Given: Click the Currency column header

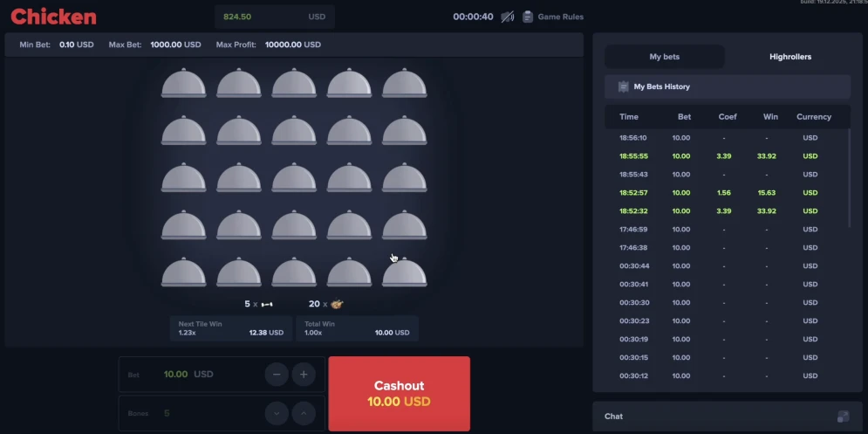Looking at the screenshot, I should click(x=814, y=117).
